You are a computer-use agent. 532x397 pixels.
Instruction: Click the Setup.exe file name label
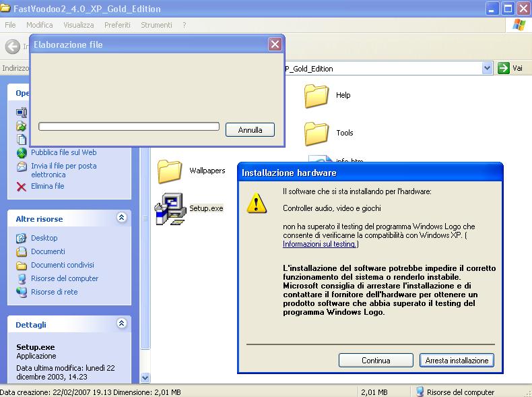206,208
